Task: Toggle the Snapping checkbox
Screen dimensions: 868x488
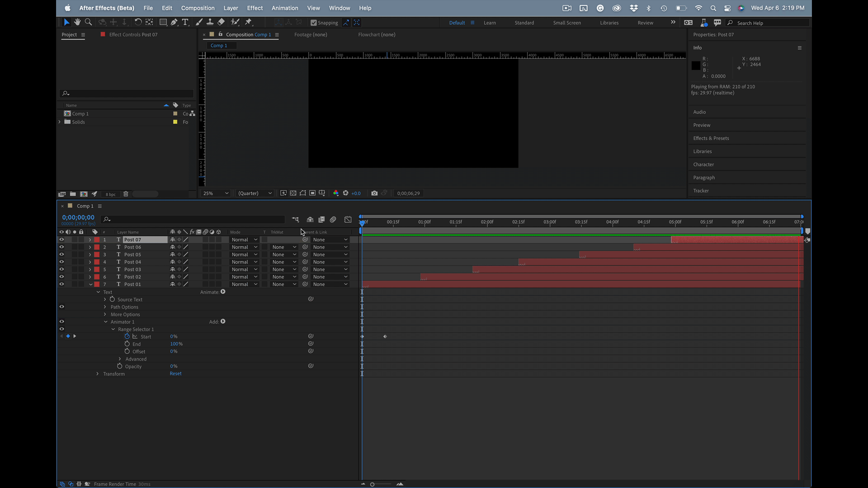Action: coord(314,23)
